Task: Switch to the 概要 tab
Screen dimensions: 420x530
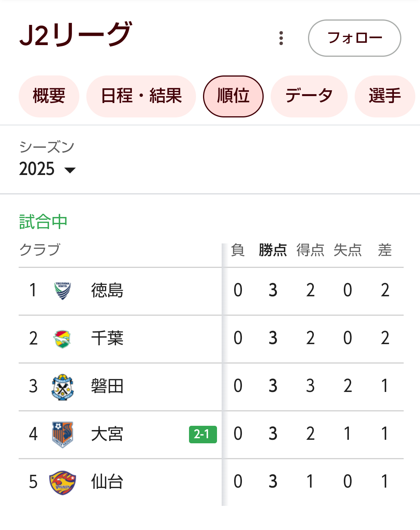Action: [49, 96]
